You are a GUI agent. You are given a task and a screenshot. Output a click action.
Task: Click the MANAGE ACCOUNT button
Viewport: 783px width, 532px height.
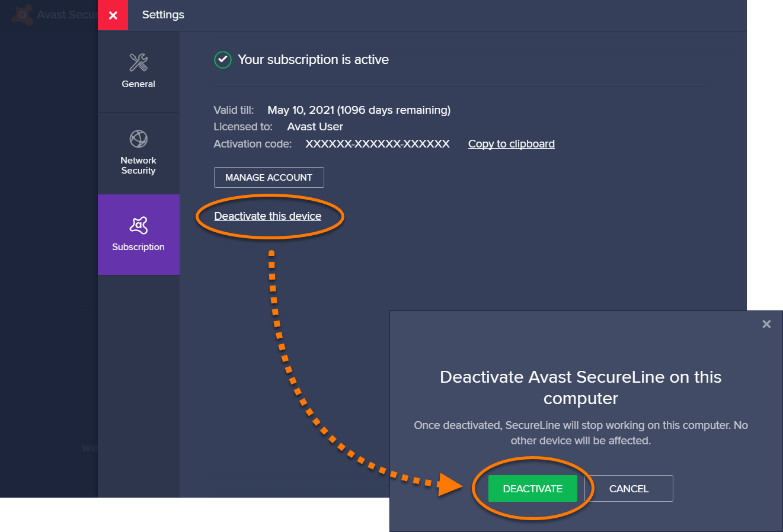tap(269, 177)
